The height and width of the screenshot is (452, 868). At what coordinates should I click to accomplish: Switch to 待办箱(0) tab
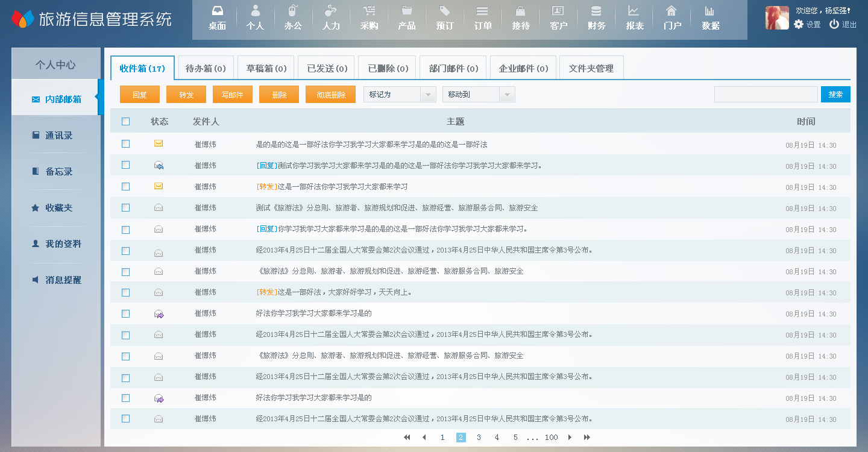[x=206, y=68]
